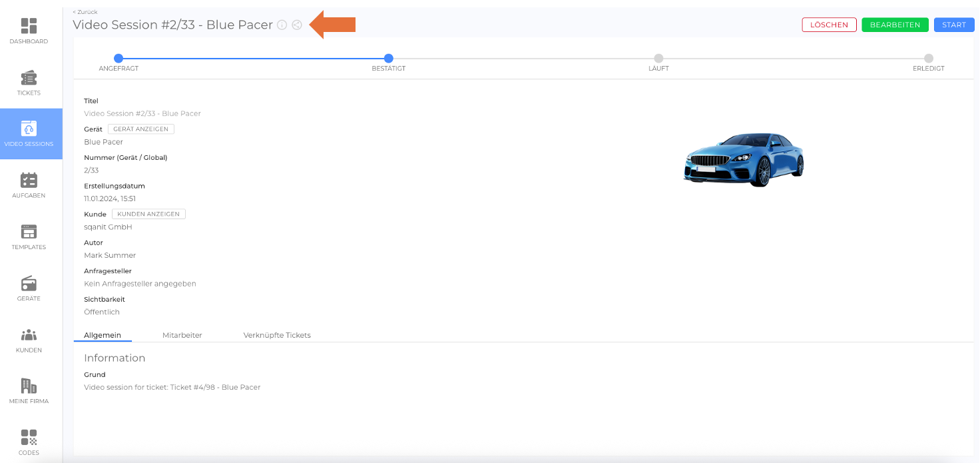Open Meine Firma in the sidebar
Screen dimensions: 980x463
point(29,386)
